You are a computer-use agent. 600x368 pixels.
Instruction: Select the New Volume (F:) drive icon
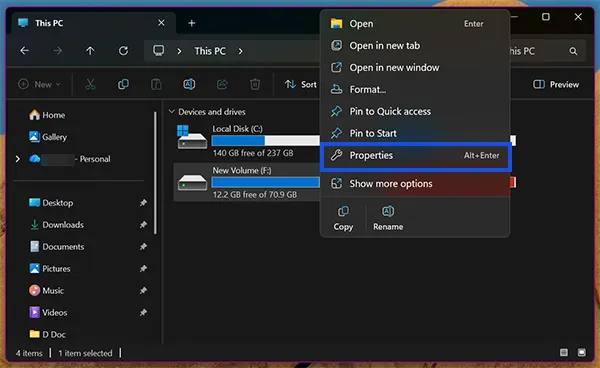[x=192, y=182]
